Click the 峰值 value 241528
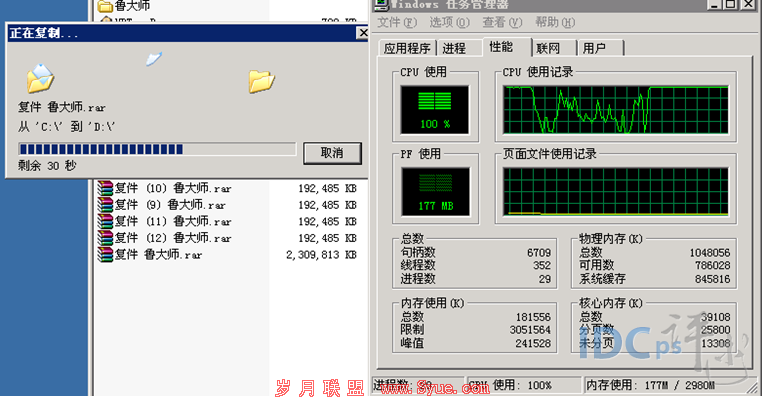This screenshot has width=762, height=398. coord(533,344)
